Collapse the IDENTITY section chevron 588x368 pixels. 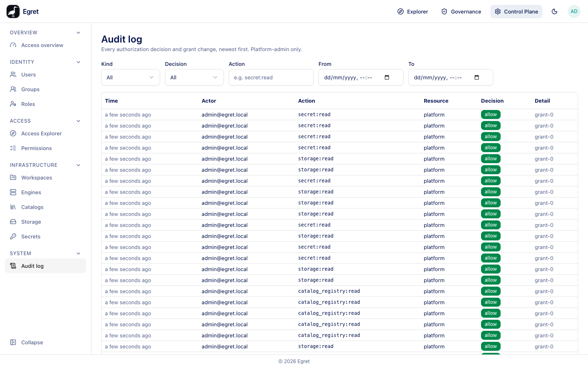point(78,62)
